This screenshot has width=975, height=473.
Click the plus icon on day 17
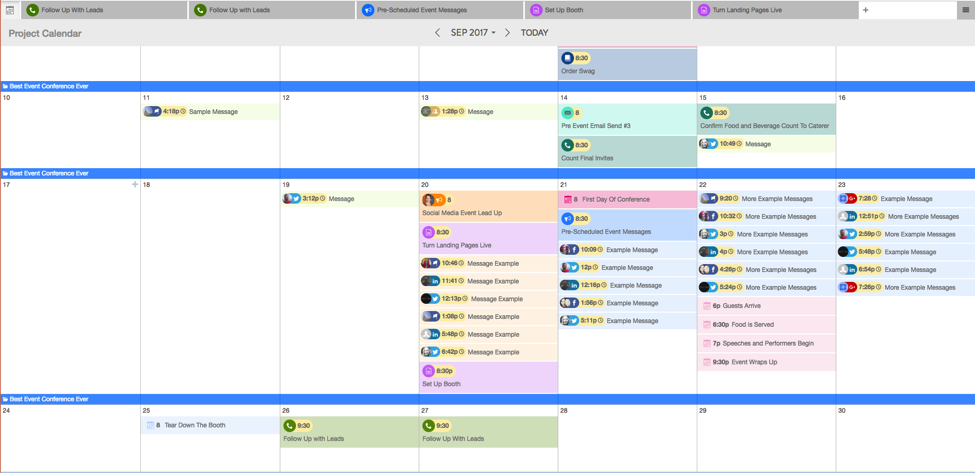[135, 184]
